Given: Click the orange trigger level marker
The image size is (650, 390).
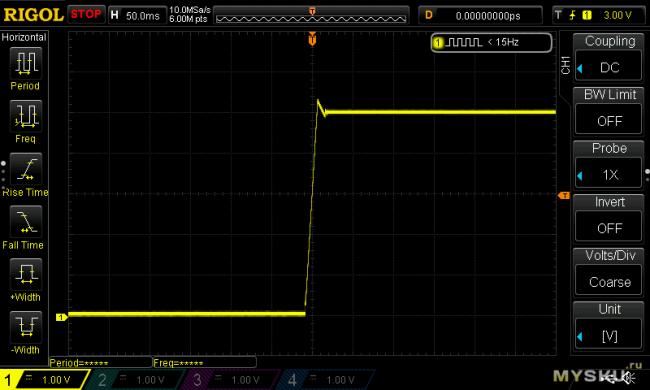Looking at the screenshot, I should (x=564, y=195).
